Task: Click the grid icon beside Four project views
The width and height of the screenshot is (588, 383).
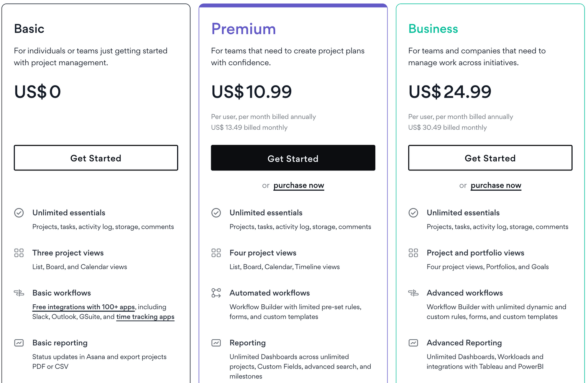Action: [x=216, y=253]
